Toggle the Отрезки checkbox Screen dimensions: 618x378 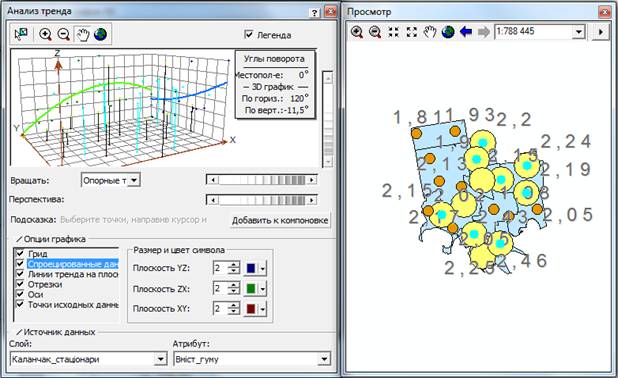pyautogui.click(x=20, y=284)
